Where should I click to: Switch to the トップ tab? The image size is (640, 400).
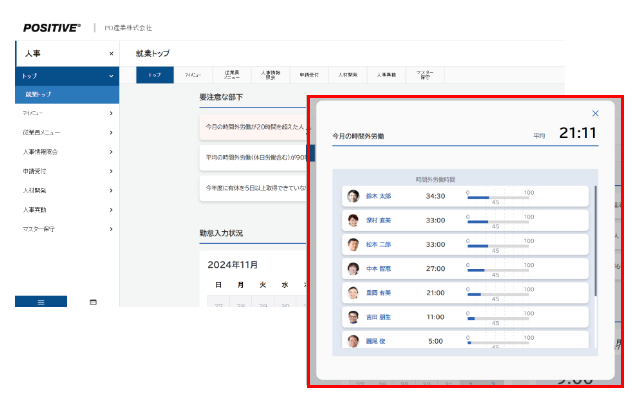tap(155, 75)
